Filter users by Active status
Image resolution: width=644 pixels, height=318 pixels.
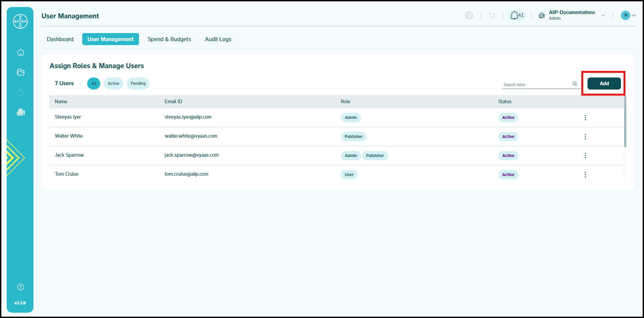113,84
